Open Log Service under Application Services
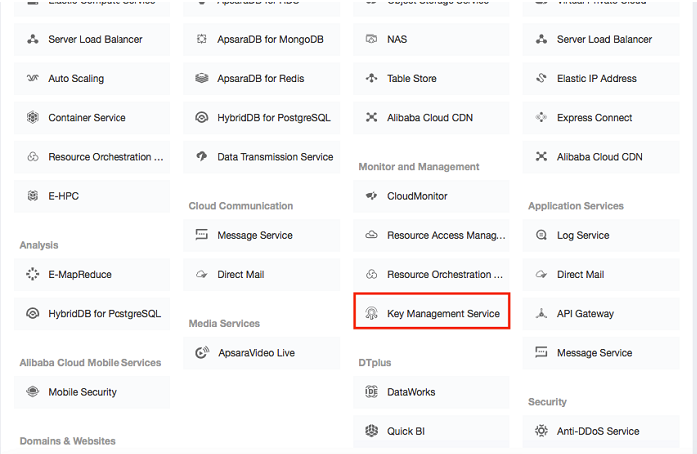Image resolution: width=697 pixels, height=454 pixels. (x=583, y=236)
